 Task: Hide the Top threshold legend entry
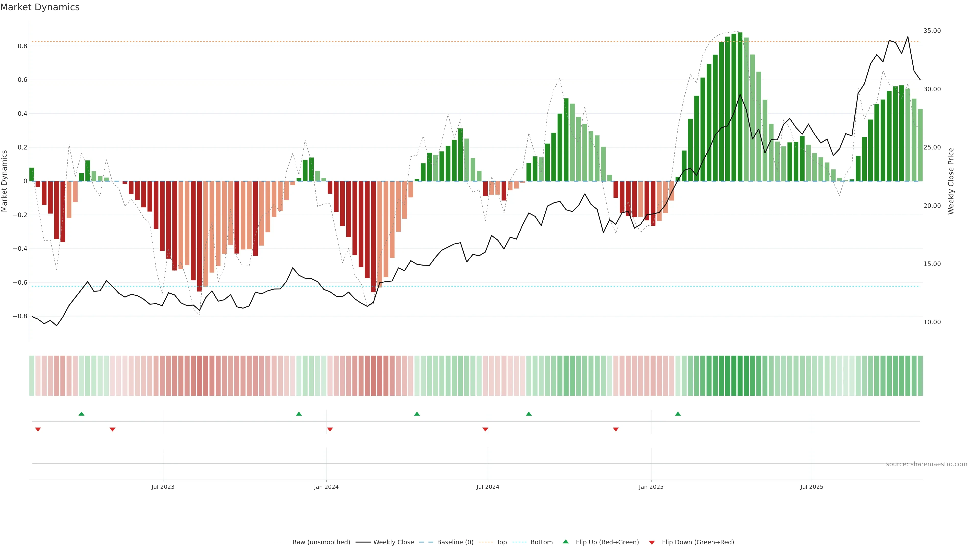(501, 542)
